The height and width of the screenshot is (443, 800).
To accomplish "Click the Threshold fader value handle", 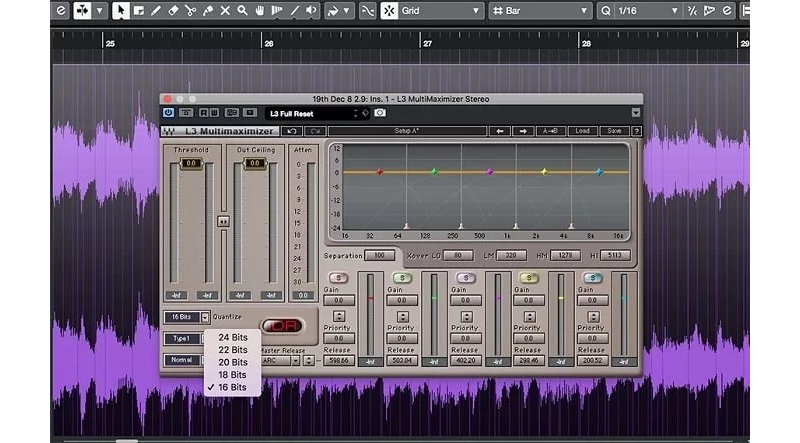I will coord(191,163).
